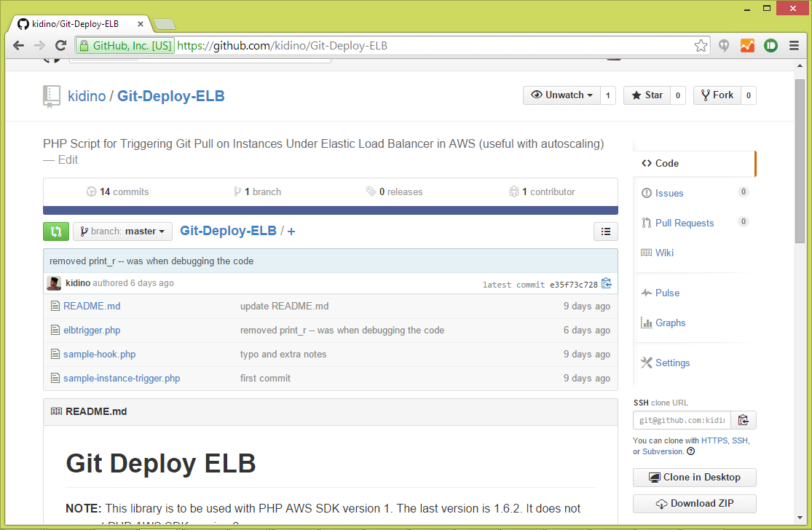Switch to the kidino/Git-Deploy-ELB browser tab
This screenshot has height=530, width=812.
click(x=73, y=23)
